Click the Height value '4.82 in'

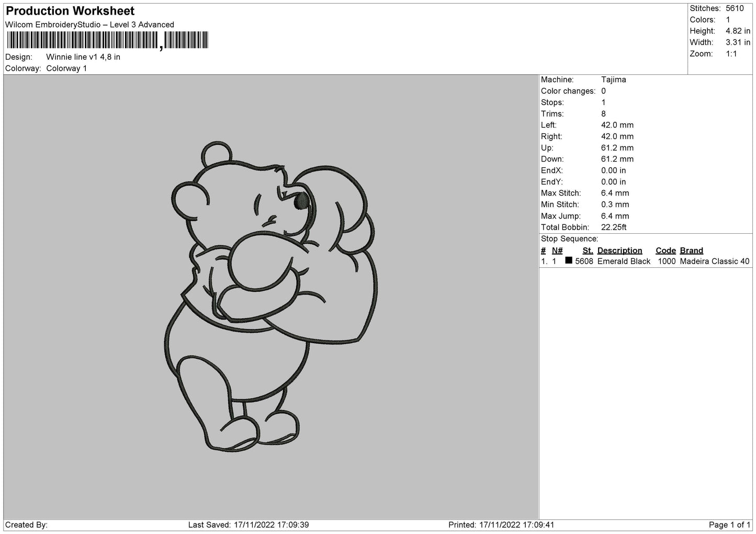point(738,31)
